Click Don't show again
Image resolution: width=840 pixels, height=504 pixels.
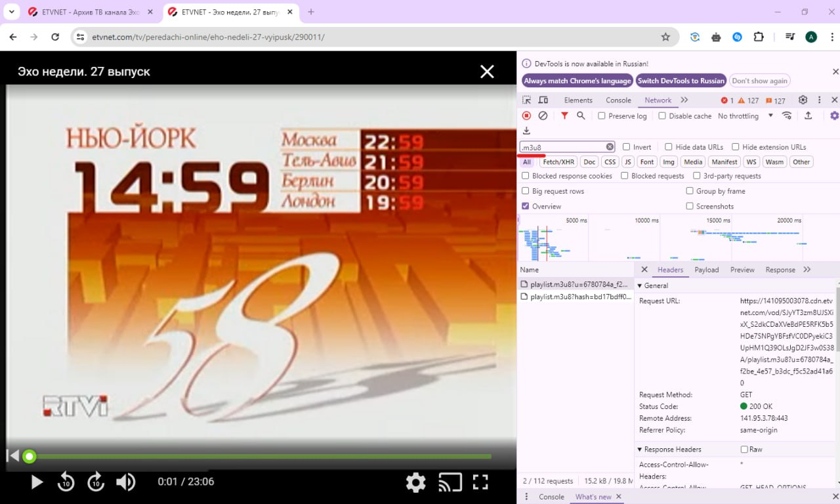pyautogui.click(x=759, y=81)
